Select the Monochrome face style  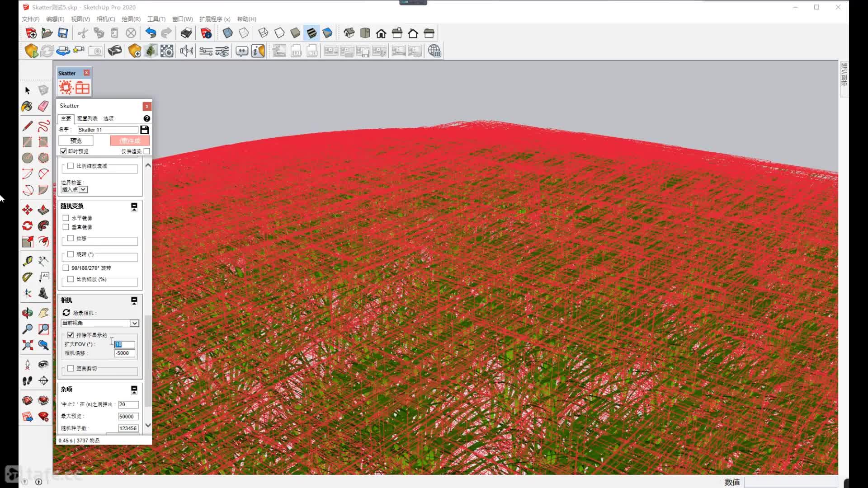327,33
